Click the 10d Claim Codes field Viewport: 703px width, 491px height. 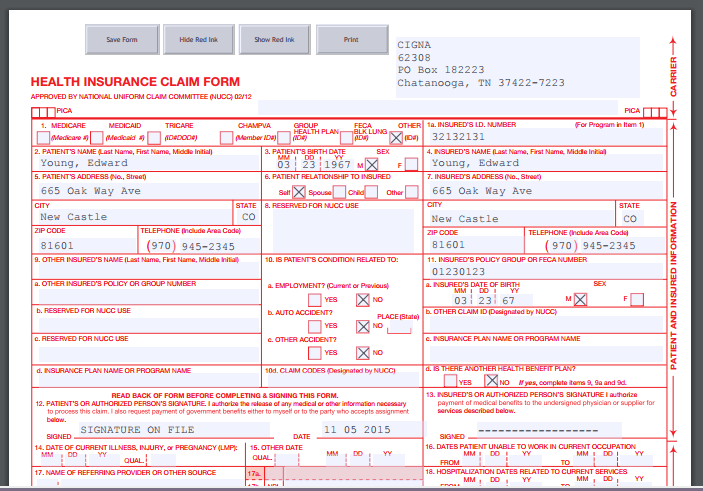click(x=343, y=380)
